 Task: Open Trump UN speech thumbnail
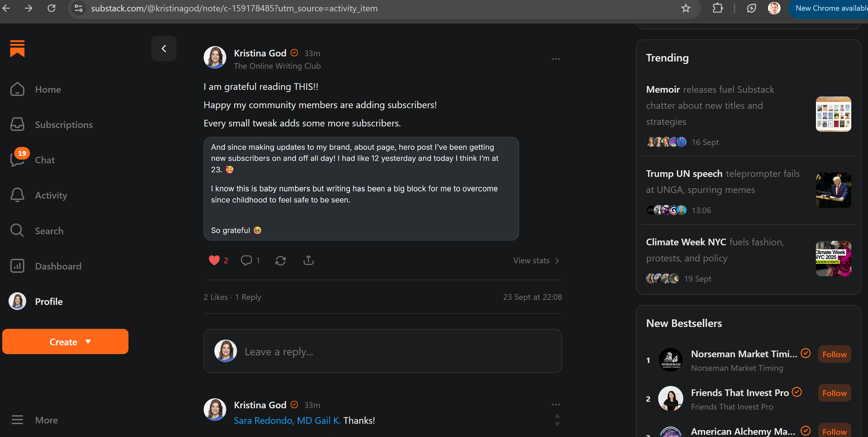(833, 190)
